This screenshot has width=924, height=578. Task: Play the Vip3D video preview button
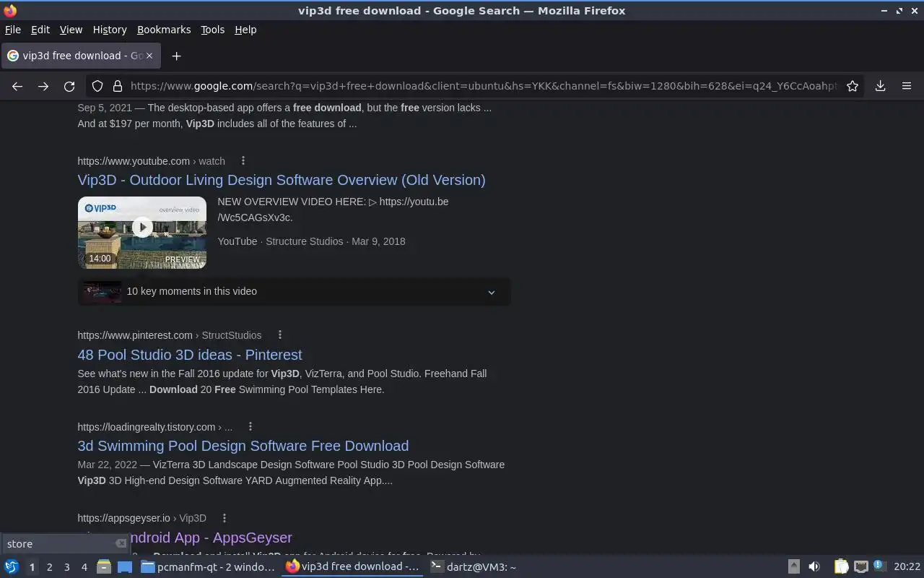[142, 227]
